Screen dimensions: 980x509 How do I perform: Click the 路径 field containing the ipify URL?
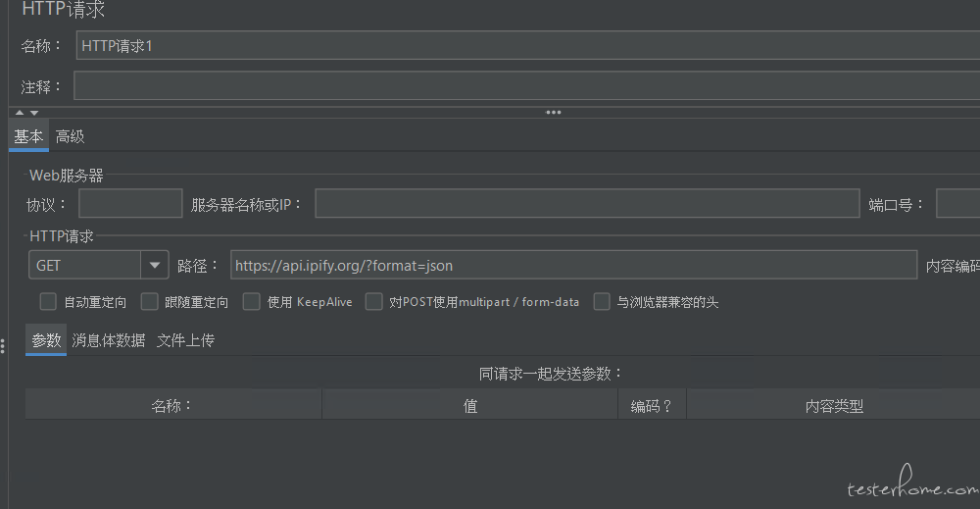573,265
